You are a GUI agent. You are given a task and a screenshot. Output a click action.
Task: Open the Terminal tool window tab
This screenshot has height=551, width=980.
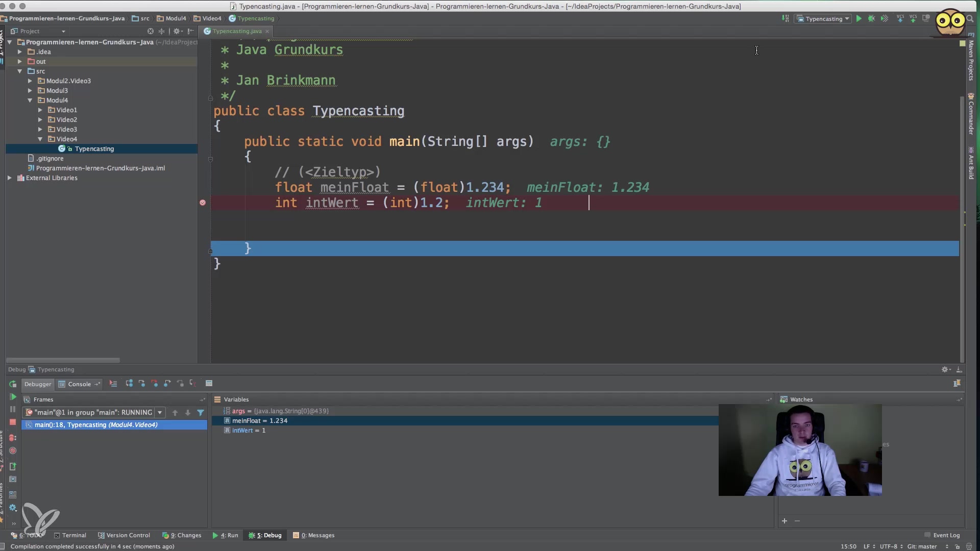(x=70, y=535)
